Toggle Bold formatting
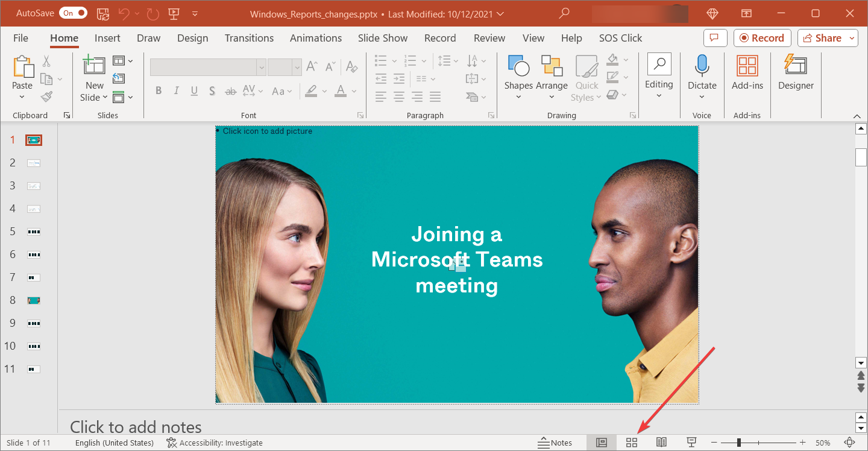This screenshot has height=451, width=868. [x=159, y=91]
